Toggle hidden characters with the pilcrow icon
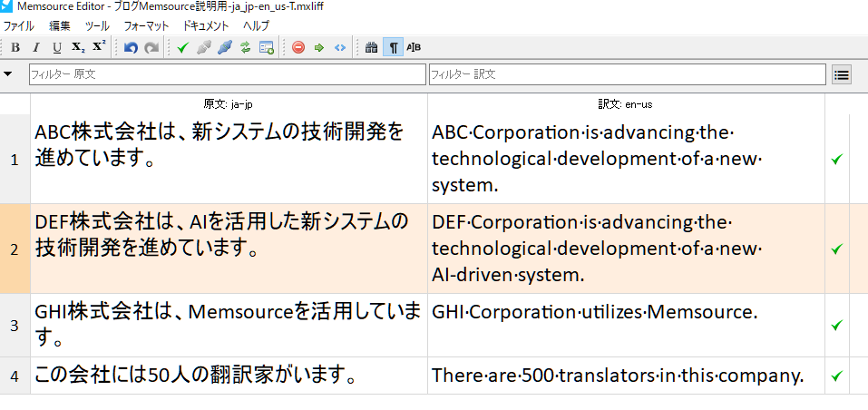The width and height of the screenshot is (868, 410). tap(393, 47)
